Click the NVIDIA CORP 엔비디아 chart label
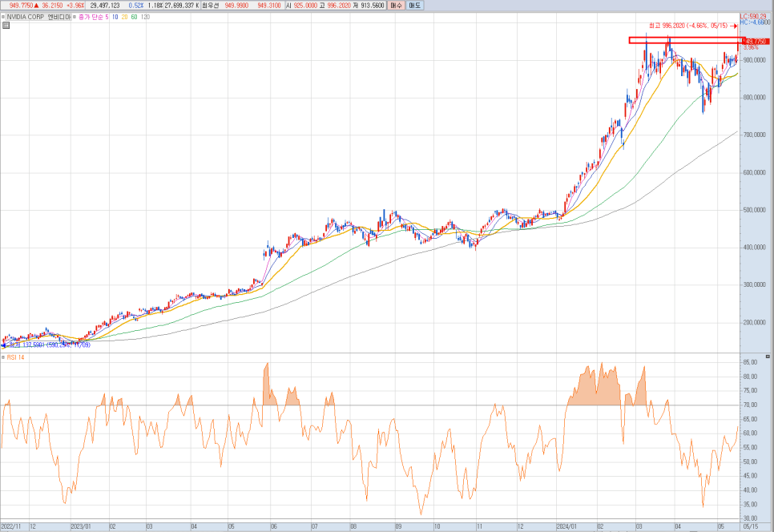The width and height of the screenshot is (774, 532). (x=38, y=17)
